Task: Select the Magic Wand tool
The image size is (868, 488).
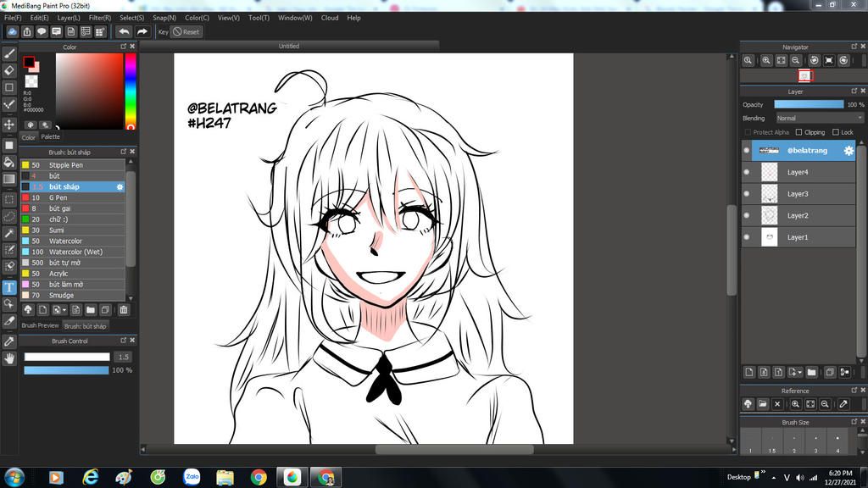Action: click(x=8, y=234)
